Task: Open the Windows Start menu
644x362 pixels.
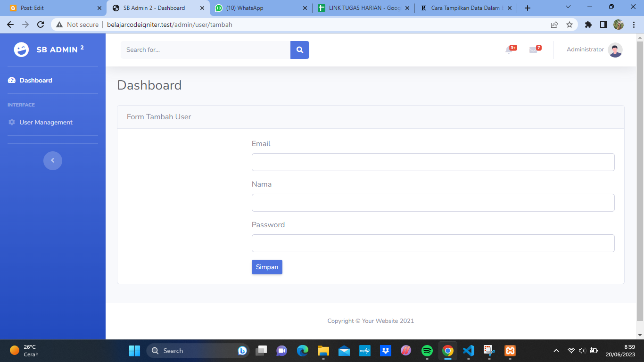Action: click(134, 351)
